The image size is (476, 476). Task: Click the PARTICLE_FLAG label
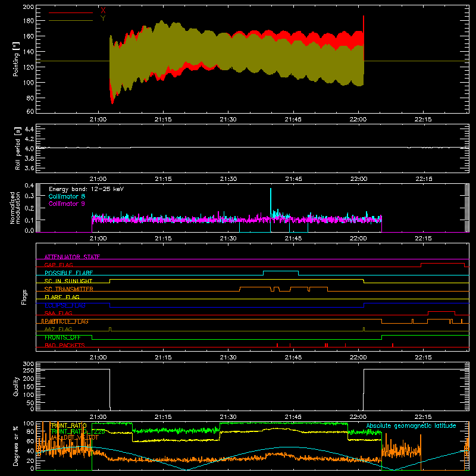[67, 321]
